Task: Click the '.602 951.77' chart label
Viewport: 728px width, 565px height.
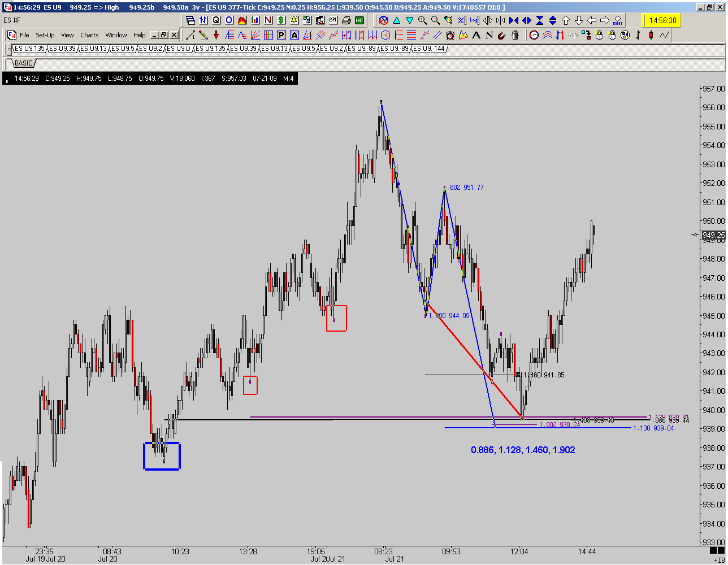Action: (x=466, y=188)
